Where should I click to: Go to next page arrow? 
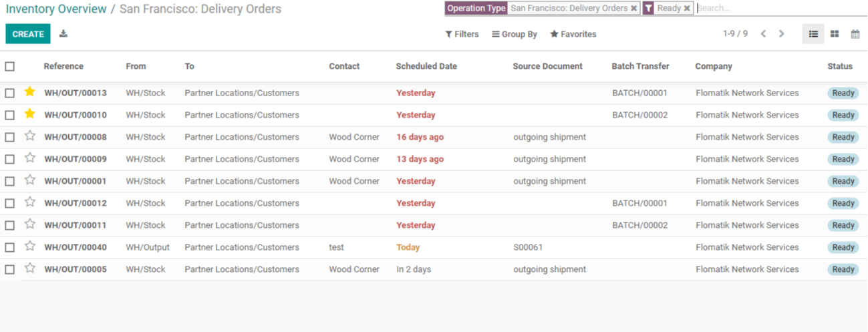pyautogui.click(x=781, y=33)
